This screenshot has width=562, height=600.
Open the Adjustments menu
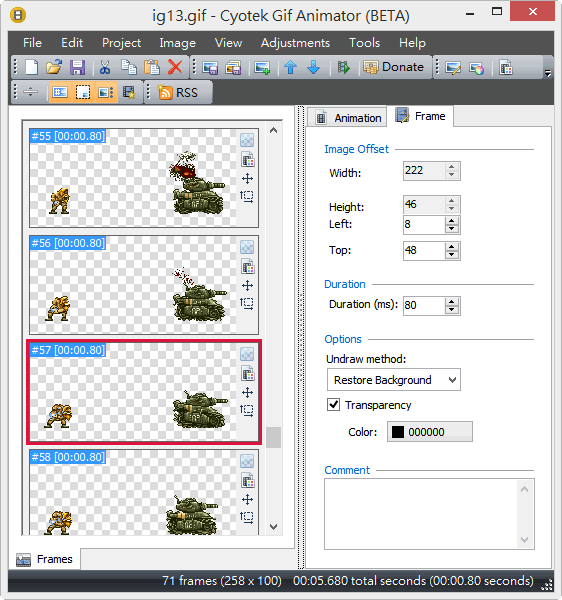295,43
